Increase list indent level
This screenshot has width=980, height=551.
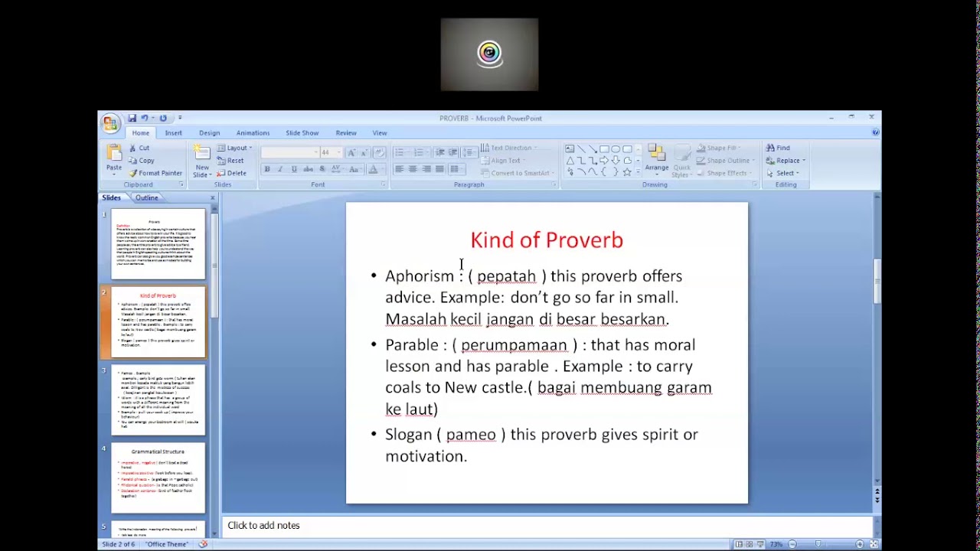452,152
